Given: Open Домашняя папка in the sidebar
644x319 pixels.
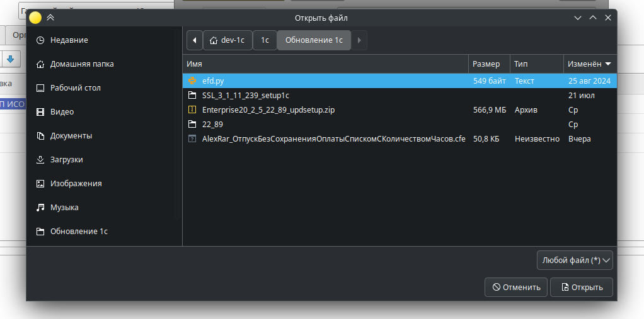Looking at the screenshot, I should pos(81,64).
